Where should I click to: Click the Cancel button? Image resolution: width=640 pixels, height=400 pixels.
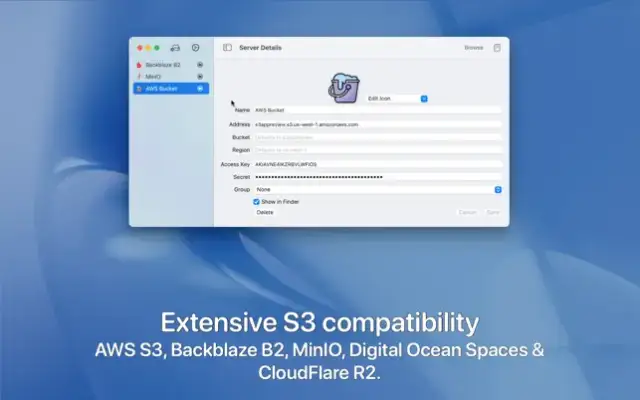point(467,212)
